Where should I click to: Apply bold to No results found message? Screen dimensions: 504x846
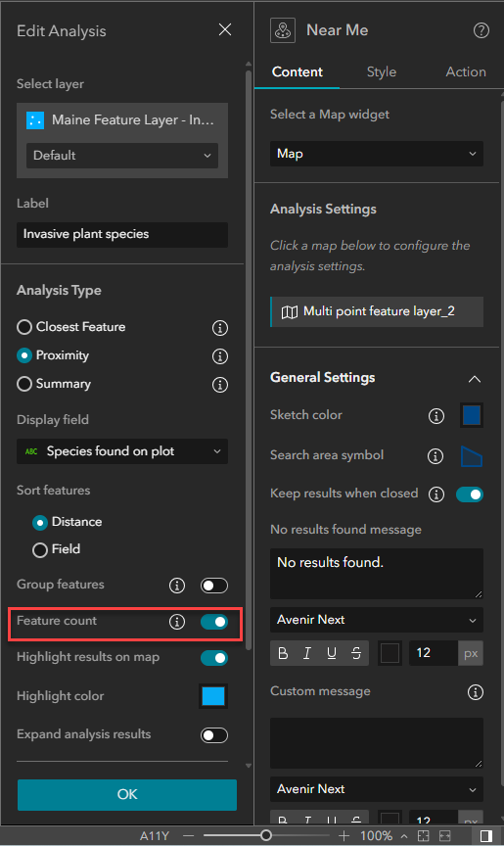coord(283,653)
